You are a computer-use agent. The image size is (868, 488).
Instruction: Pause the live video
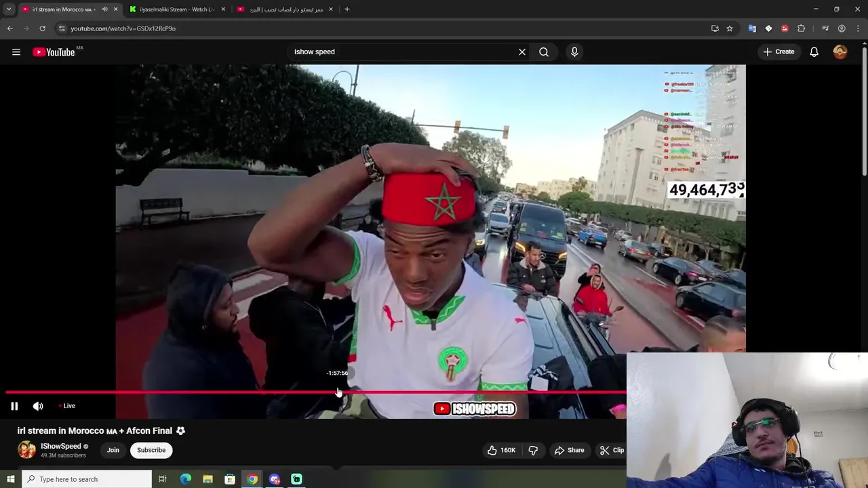14,406
